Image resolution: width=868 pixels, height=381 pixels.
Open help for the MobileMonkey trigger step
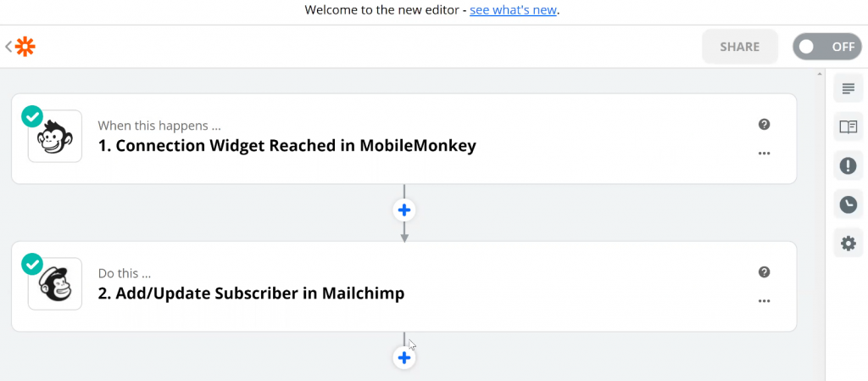tap(764, 124)
